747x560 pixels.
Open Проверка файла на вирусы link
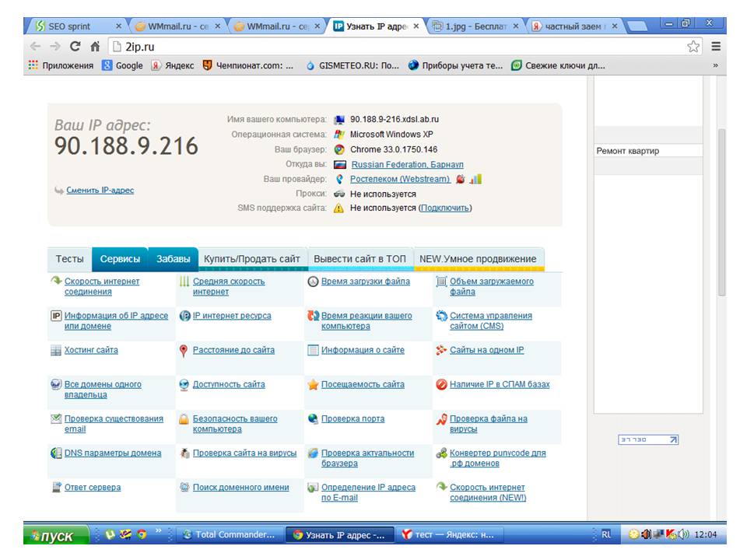pos(489,424)
